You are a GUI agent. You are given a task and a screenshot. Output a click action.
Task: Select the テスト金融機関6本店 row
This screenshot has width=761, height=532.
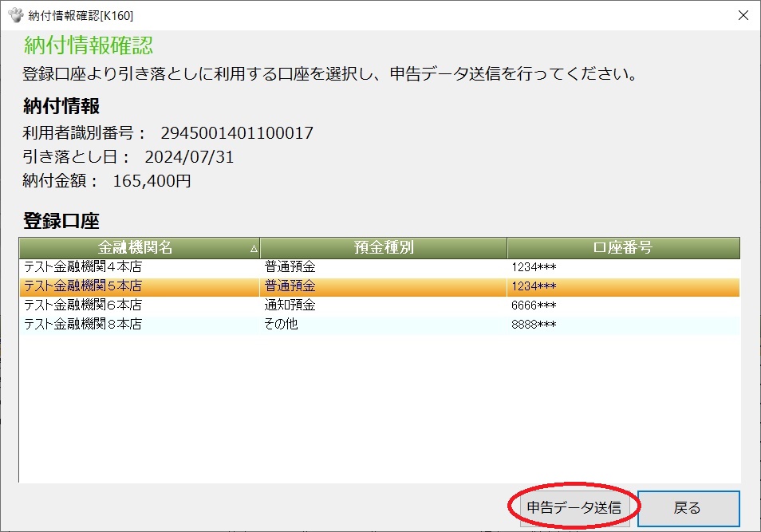coord(380,305)
